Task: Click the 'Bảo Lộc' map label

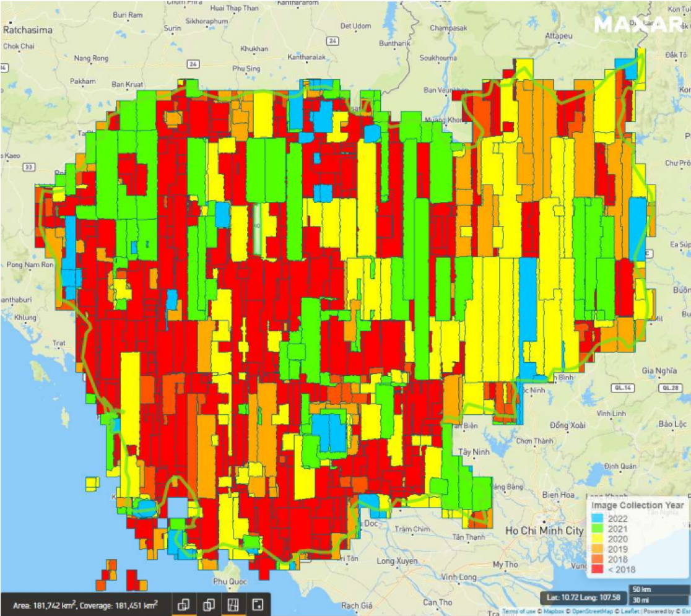Action: pos(672,424)
